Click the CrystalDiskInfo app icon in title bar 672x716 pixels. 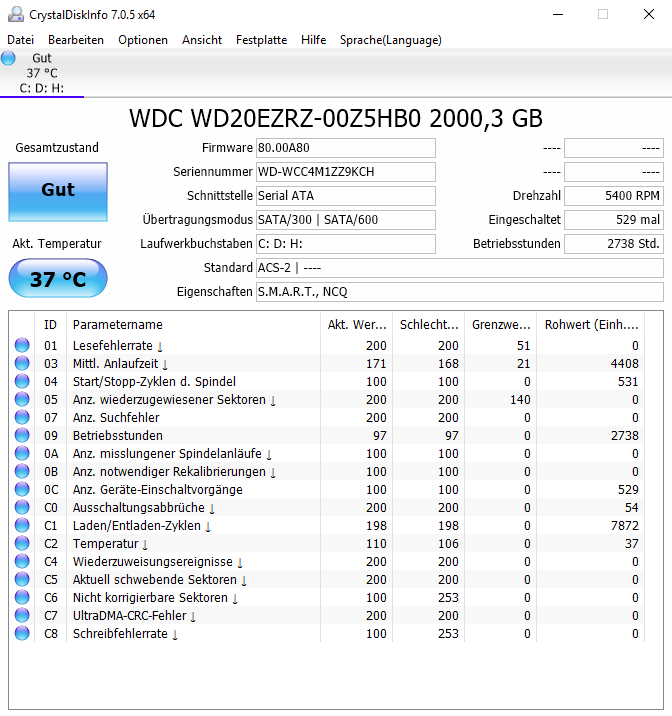click(x=16, y=15)
